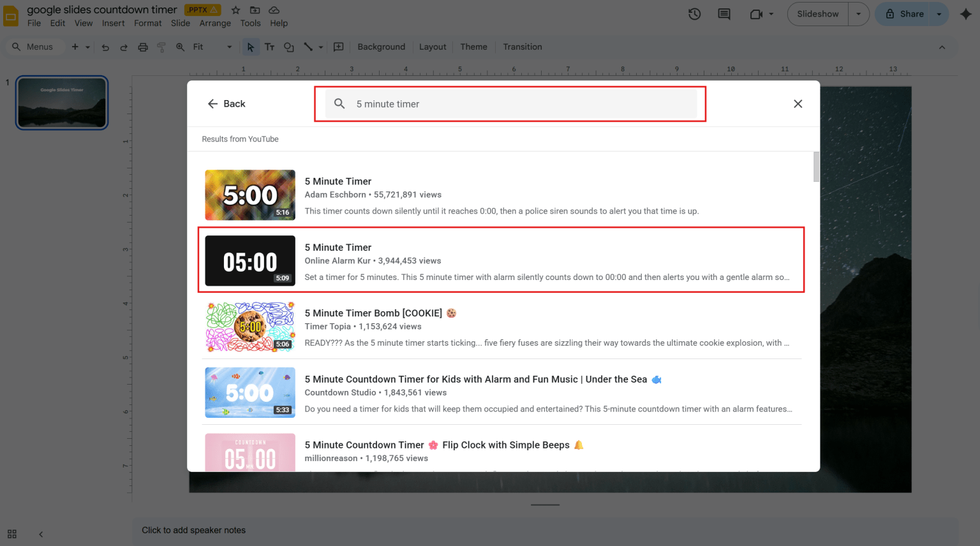Click the Undo icon
This screenshot has height=546, width=980.
105,47
